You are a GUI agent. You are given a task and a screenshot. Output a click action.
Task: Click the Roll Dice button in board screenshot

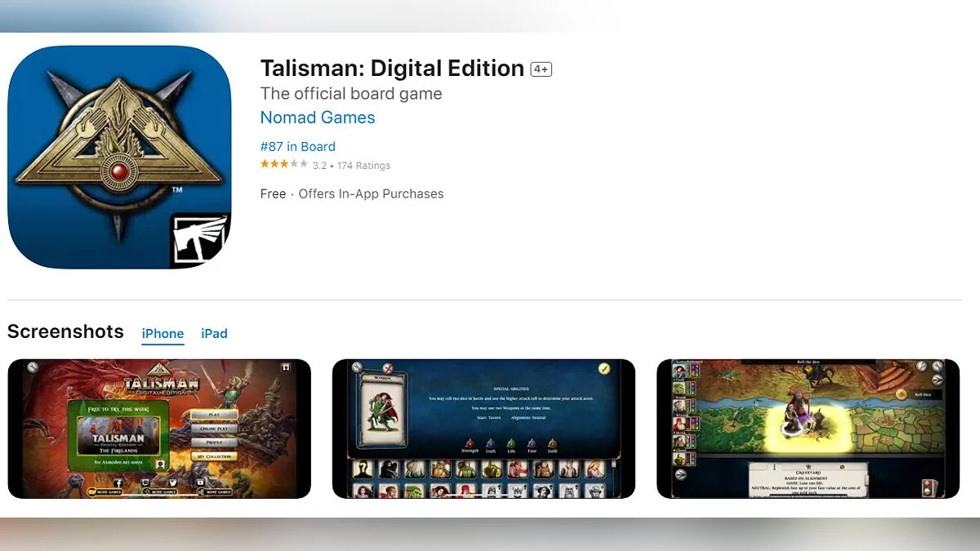pos(921,395)
